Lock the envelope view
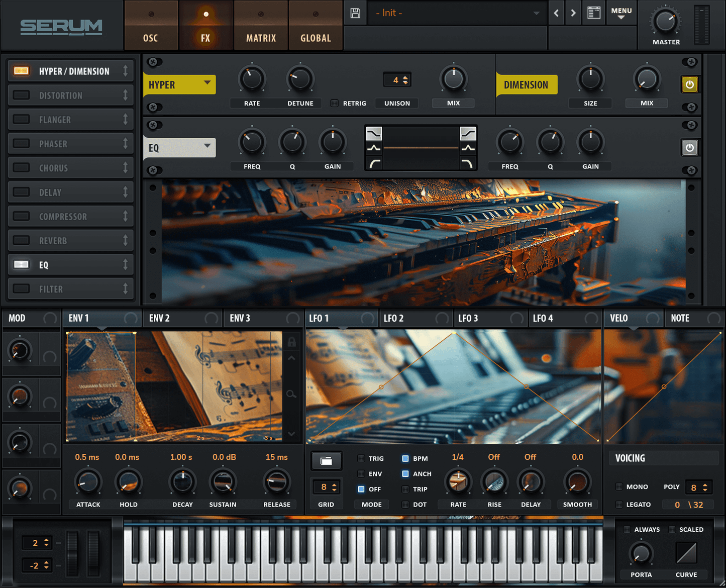Viewport: 726px width, 588px height. click(x=291, y=342)
